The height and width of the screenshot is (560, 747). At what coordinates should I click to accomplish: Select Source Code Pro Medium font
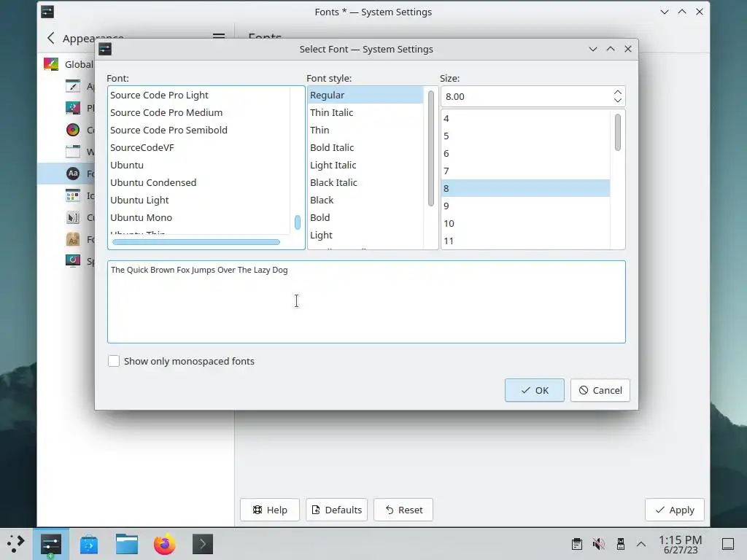(199, 112)
